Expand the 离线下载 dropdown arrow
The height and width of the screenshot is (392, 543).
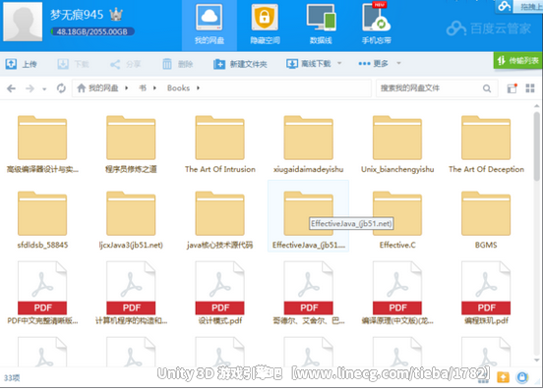click(339, 63)
